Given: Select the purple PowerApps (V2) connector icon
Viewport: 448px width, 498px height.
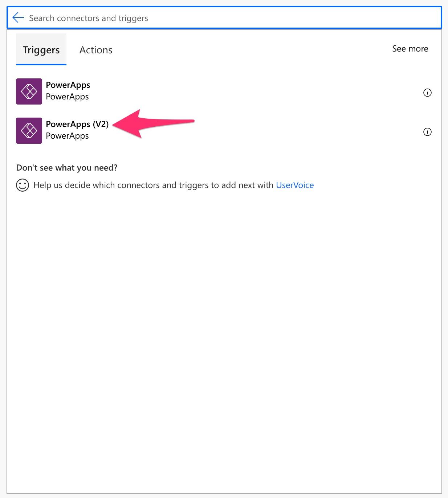Looking at the screenshot, I should (x=29, y=131).
